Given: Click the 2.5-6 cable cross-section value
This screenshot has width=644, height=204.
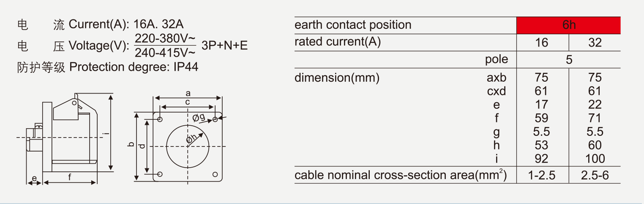Looking at the screenshot, I should coord(595,175).
